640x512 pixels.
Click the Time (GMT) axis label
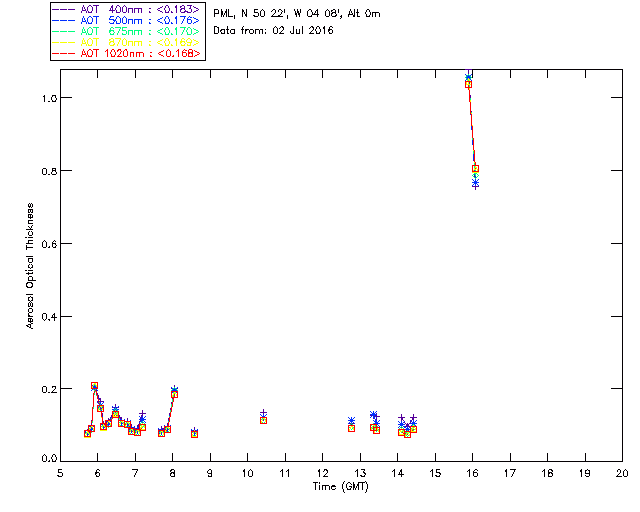(x=341, y=486)
